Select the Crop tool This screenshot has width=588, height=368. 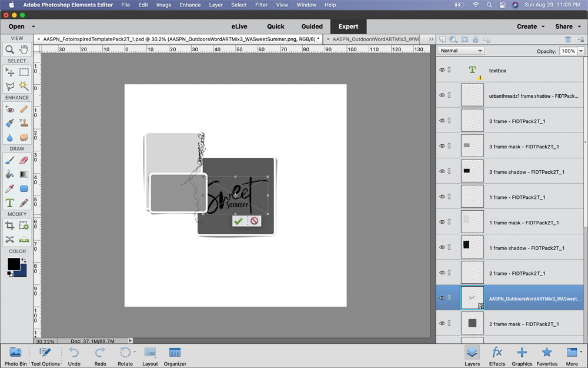click(10, 226)
